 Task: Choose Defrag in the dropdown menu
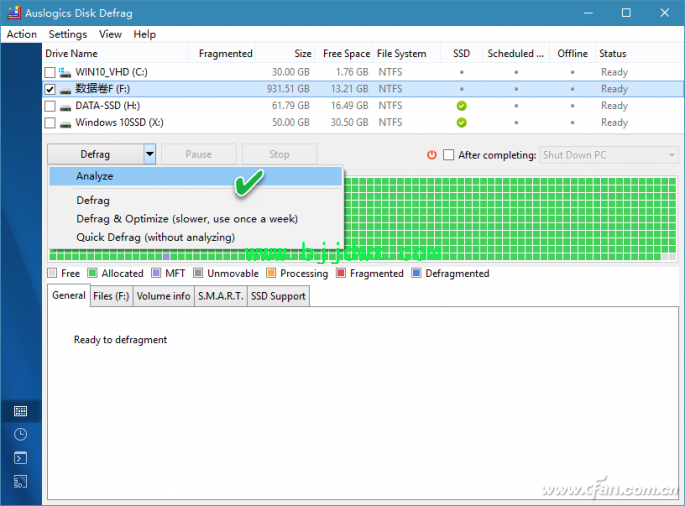click(195, 200)
